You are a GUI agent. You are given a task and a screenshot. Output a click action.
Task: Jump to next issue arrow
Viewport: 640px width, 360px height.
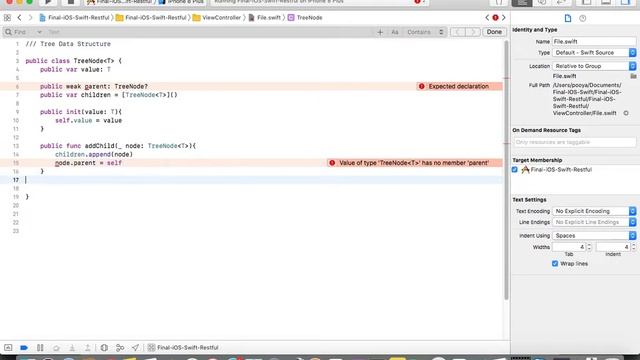tap(504, 18)
